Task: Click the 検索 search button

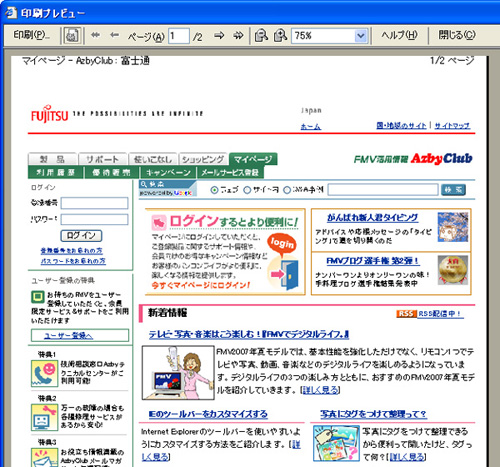Action: pos(453,190)
